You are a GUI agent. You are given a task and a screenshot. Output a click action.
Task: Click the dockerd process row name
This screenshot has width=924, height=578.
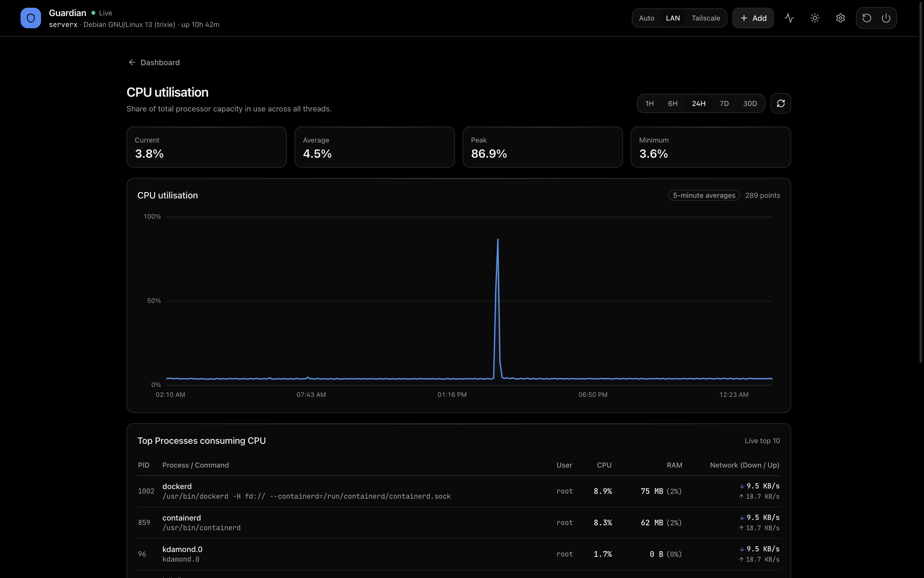pyautogui.click(x=177, y=486)
